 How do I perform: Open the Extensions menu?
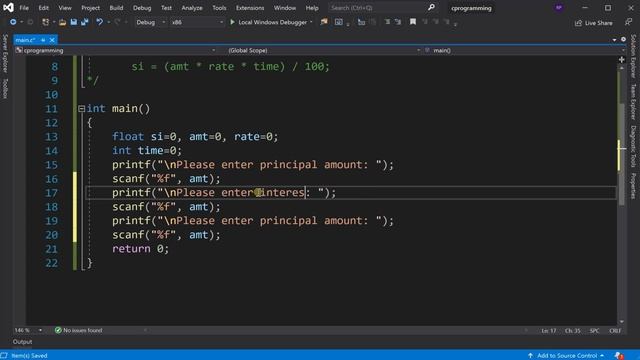pos(250,8)
